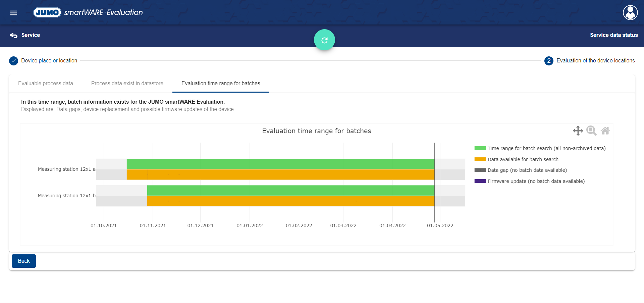Open Process data exist in datastore tab
644x303 pixels.
127,84
